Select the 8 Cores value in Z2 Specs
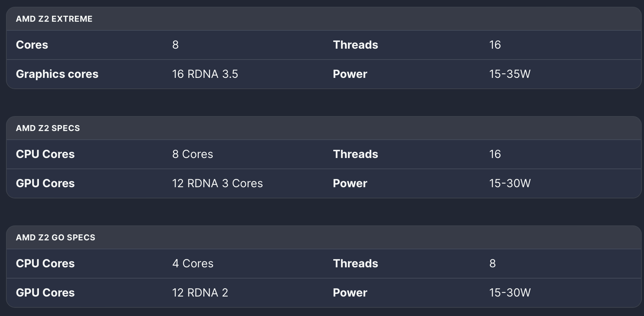 click(x=192, y=154)
